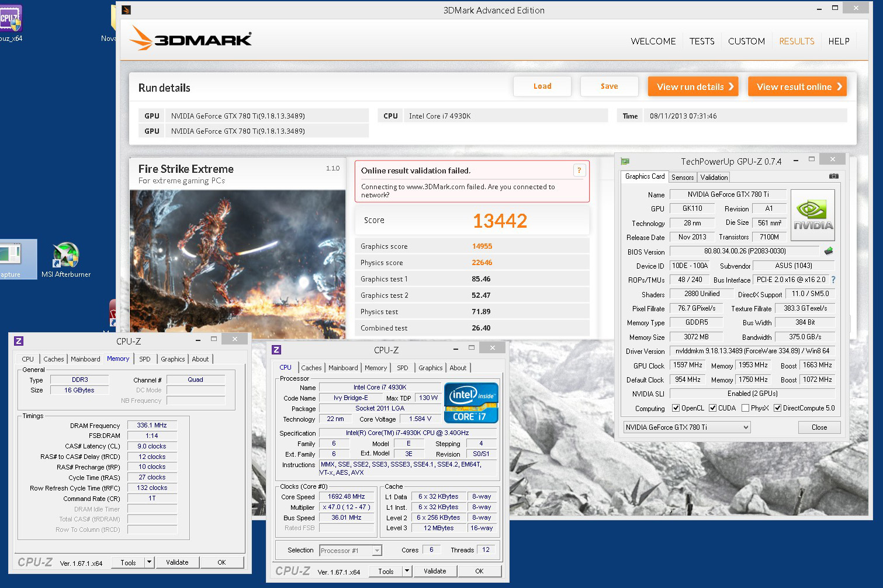The width and height of the screenshot is (883, 588).
Task: Click the Multiplier value x 47.0 (12 - 47)
Action: tap(346, 507)
